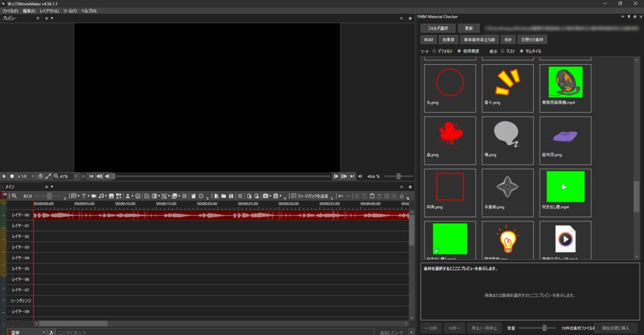Click the BGM category button
Screen dimensions: 644x335
click(x=429, y=40)
